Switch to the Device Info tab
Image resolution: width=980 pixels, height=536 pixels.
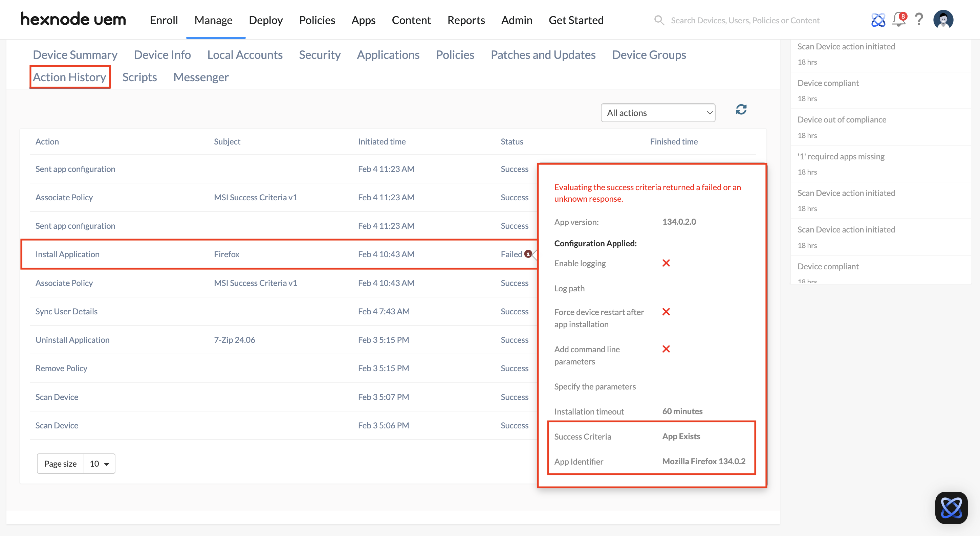coord(162,55)
